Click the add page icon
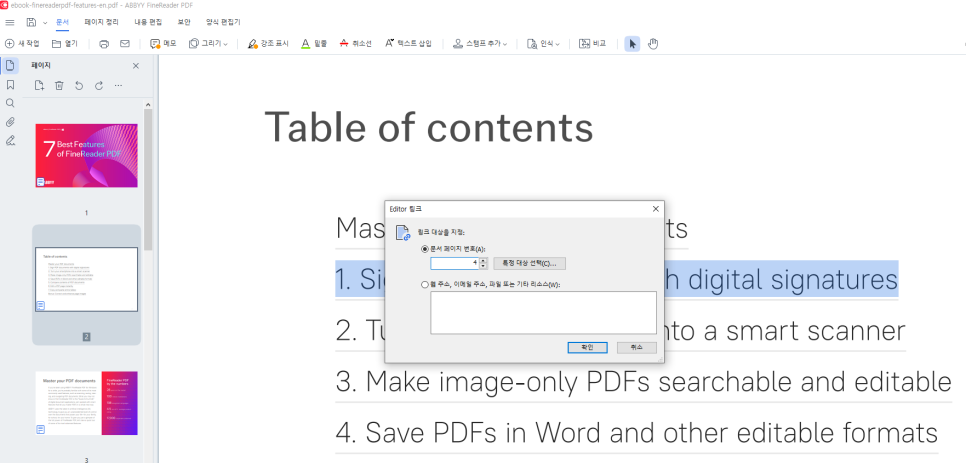Screen dimensions: 966x463 coord(39,86)
